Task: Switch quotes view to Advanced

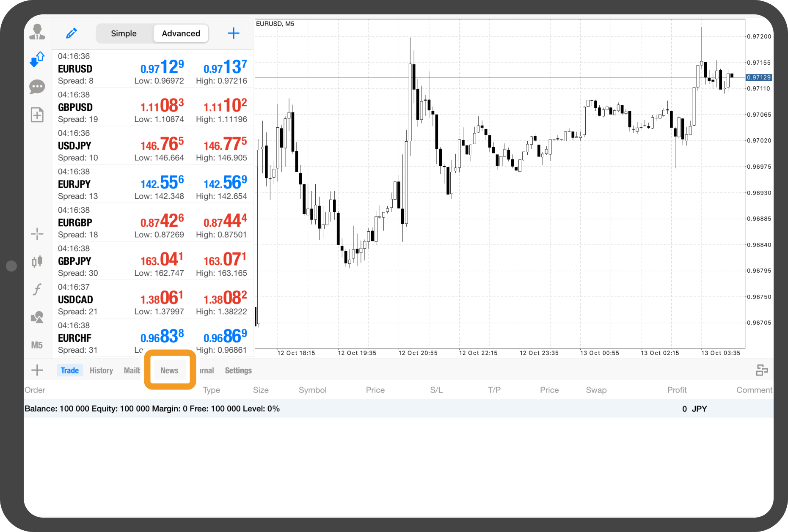Action: click(181, 33)
